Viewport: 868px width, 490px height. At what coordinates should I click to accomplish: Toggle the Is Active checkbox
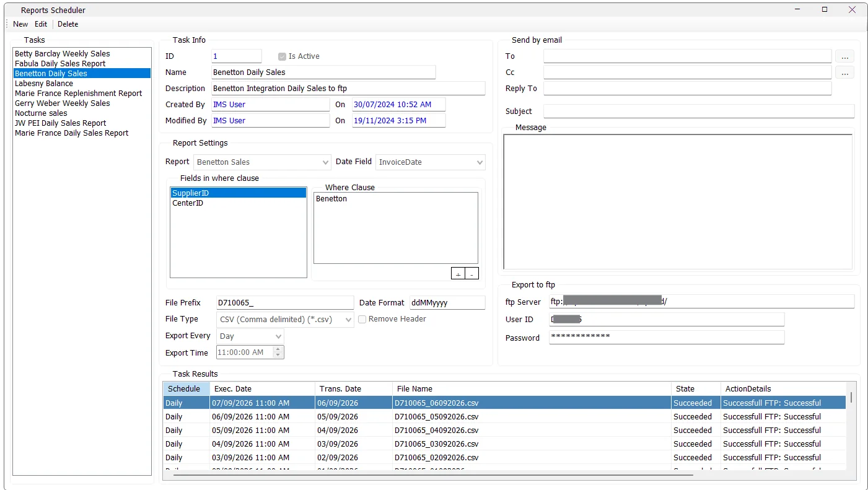[282, 56]
